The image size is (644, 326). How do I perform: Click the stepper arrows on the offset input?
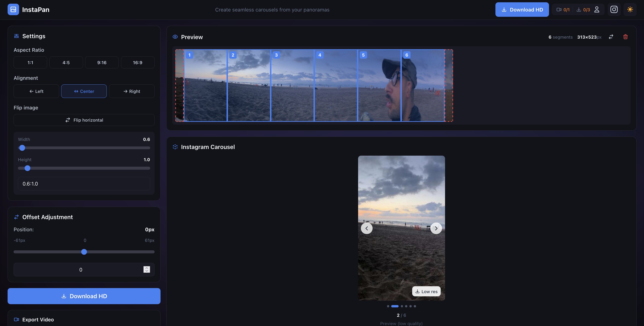[x=147, y=269]
